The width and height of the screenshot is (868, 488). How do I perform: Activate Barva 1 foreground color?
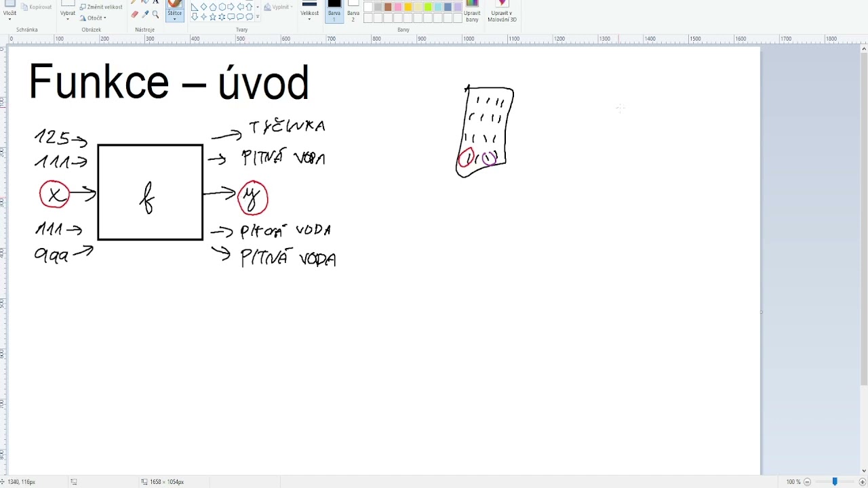point(334,12)
